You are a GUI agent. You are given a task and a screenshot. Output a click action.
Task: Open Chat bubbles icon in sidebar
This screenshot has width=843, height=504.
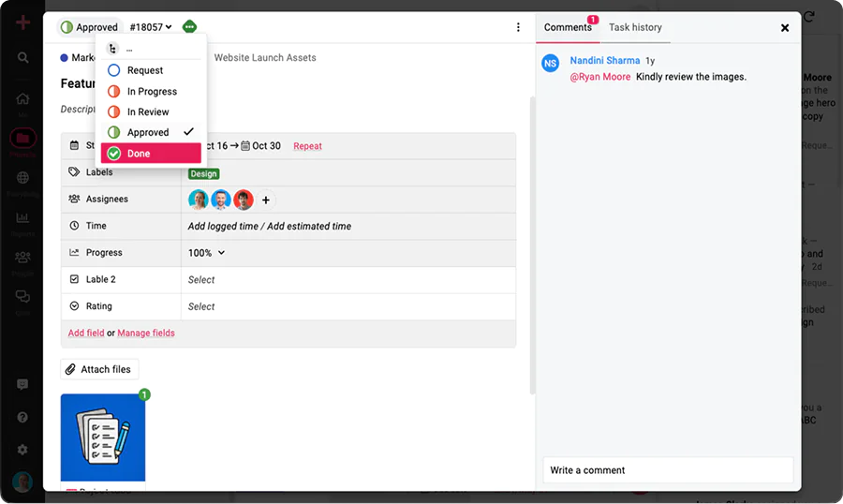click(x=22, y=296)
